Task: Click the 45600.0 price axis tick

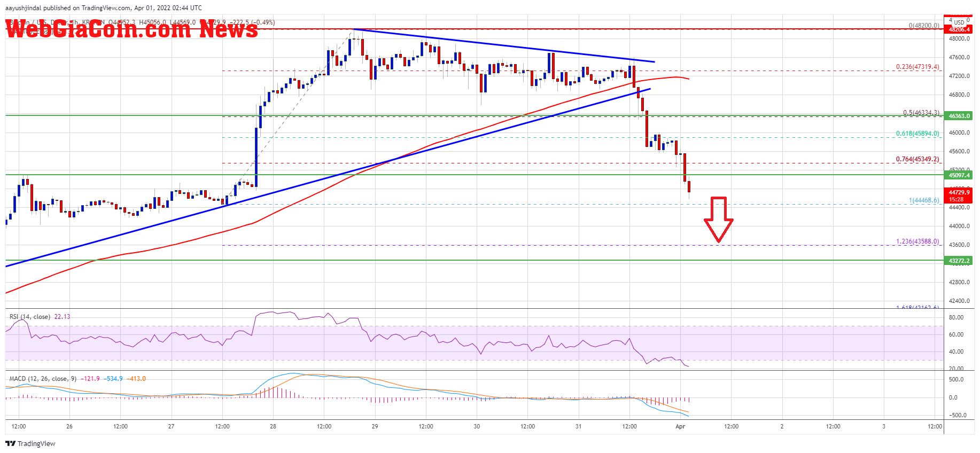Action: coord(959,151)
